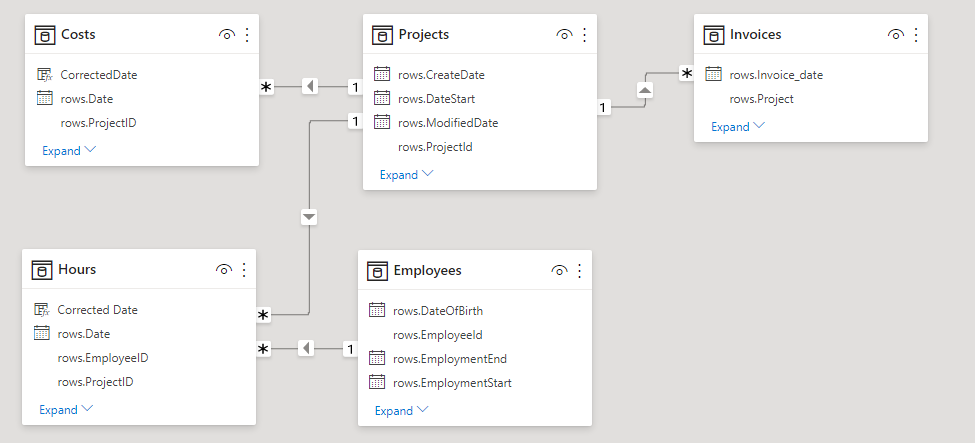Open more options for Costs table

pos(247,35)
